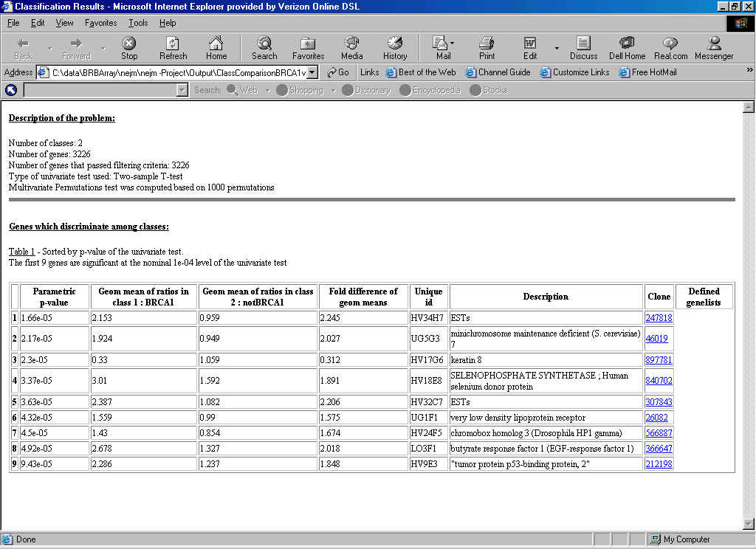Open clone link 366647
The height and width of the screenshot is (549, 756).
tap(659, 448)
